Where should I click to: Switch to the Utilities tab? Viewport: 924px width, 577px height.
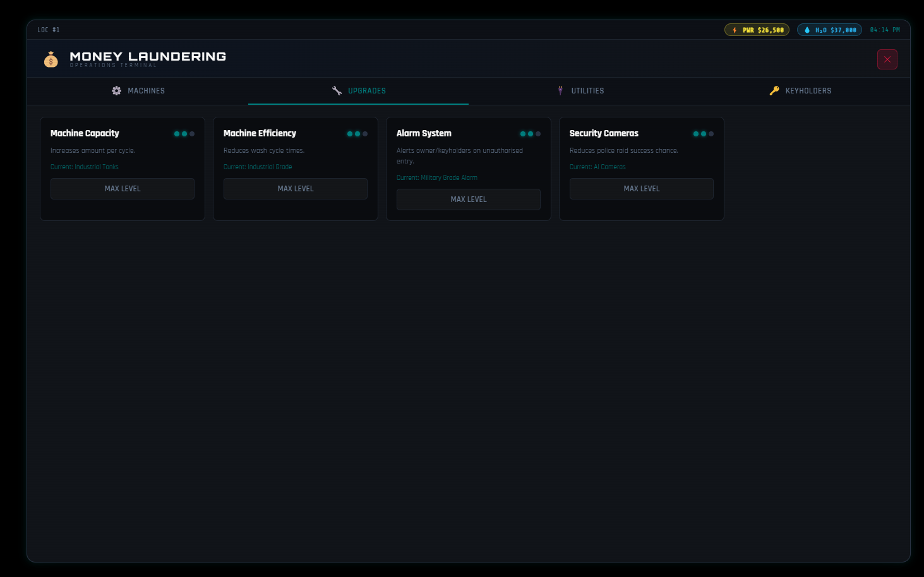click(579, 91)
